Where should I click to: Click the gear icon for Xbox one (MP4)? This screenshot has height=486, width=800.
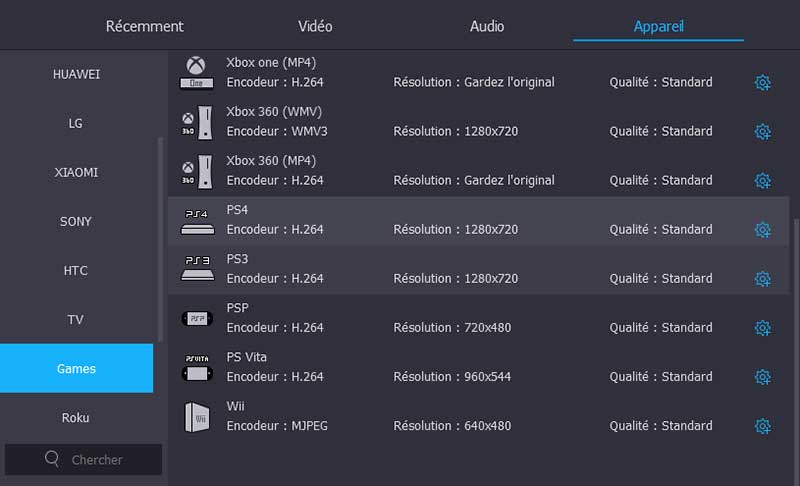coord(762,82)
